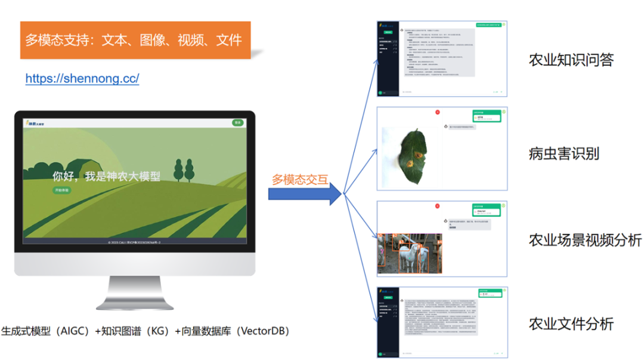
Task: Click the user avatar in knowledge Q&A screenshot
Action: [x=504, y=24]
